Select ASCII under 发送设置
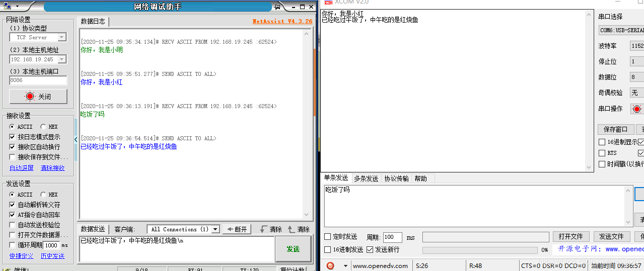 pos(12,195)
